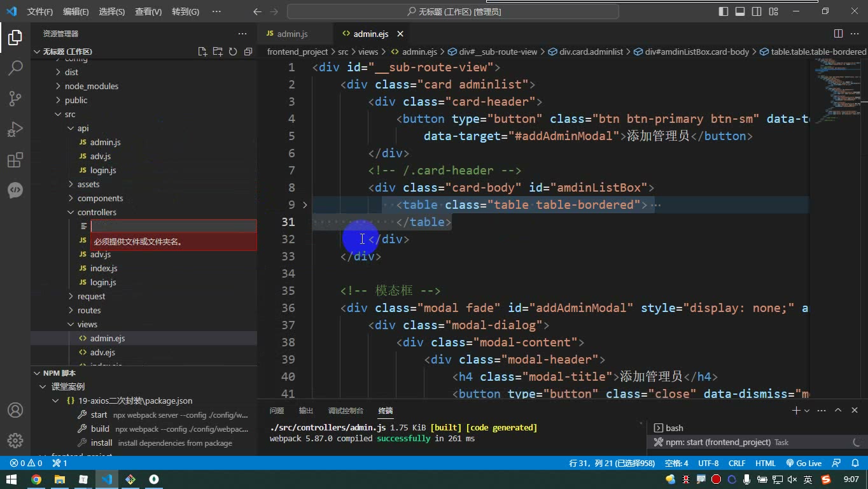Click the new file name input field
Image resolution: width=868 pixels, height=489 pixels.
tap(173, 226)
